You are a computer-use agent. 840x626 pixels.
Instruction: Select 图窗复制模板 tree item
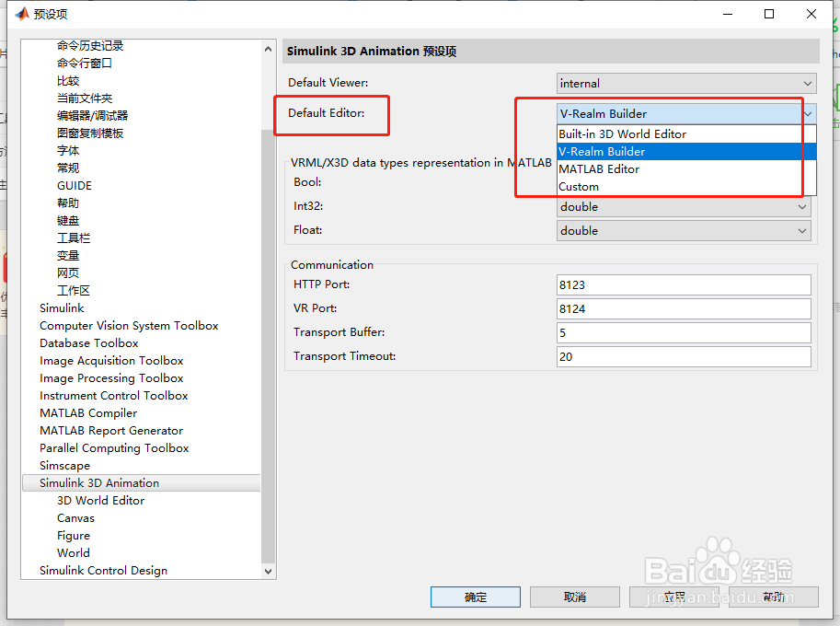(x=90, y=133)
